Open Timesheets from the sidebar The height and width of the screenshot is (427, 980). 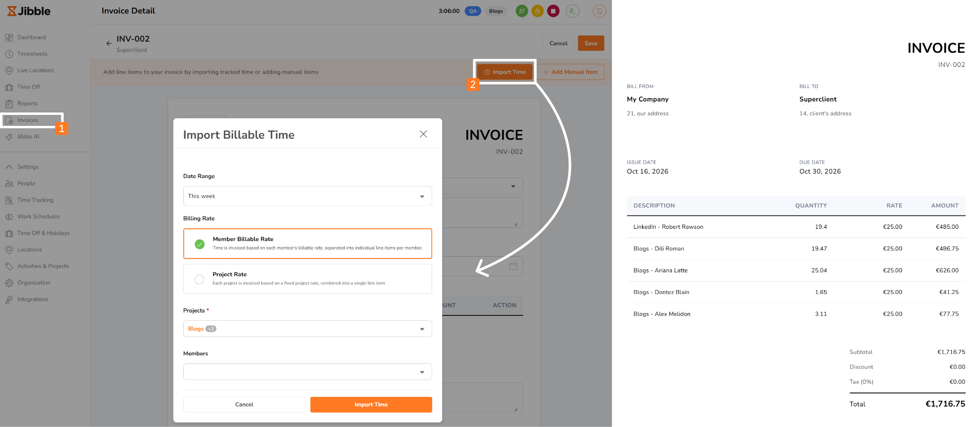point(32,54)
